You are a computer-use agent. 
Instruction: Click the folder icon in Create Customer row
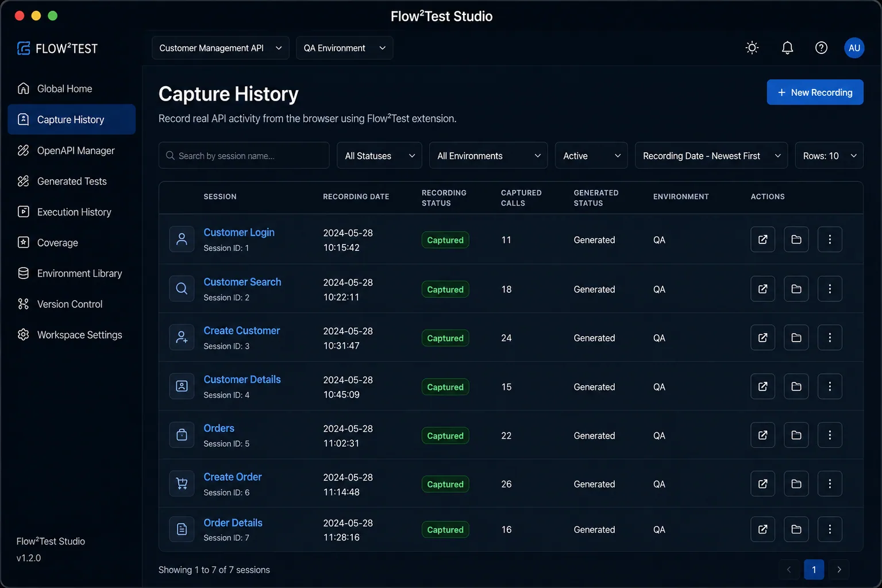click(x=796, y=338)
